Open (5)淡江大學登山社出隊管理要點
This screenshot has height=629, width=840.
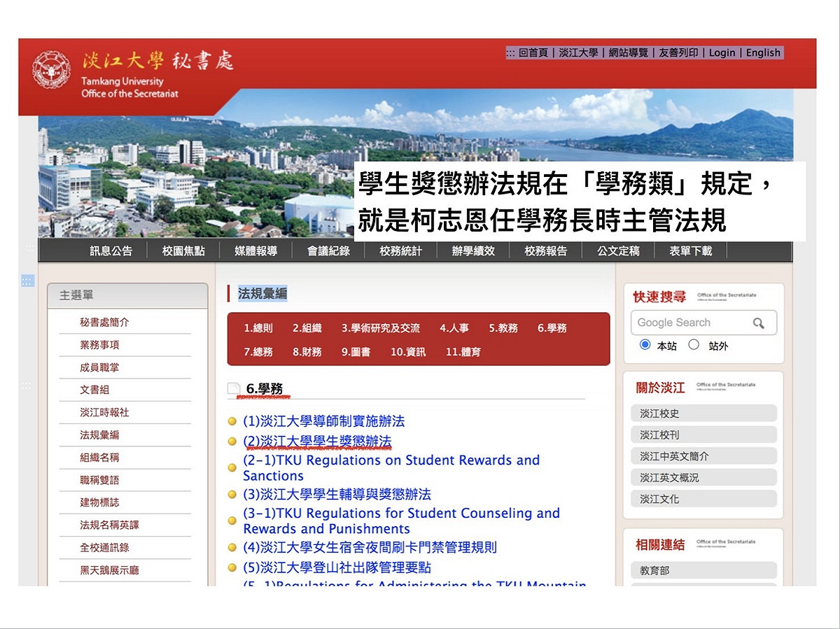pyautogui.click(x=337, y=567)
